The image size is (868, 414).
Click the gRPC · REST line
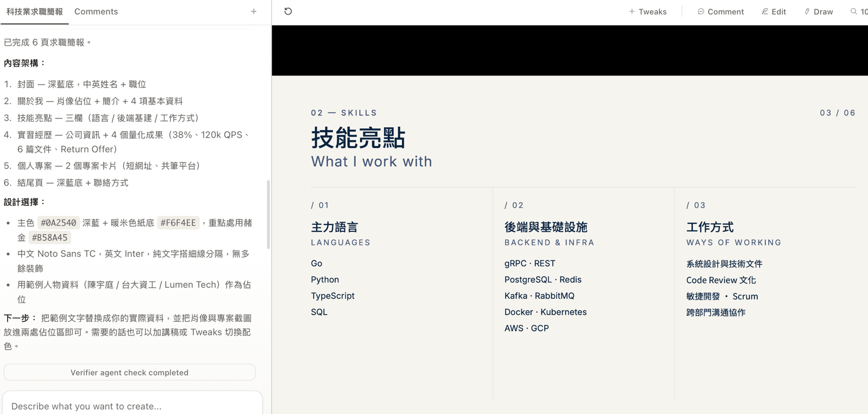tap(530, 263)
